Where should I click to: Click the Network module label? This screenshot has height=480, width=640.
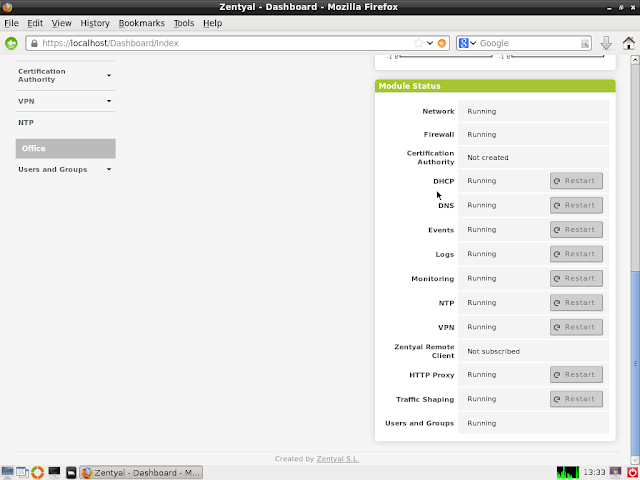click(x=438, y=111)
